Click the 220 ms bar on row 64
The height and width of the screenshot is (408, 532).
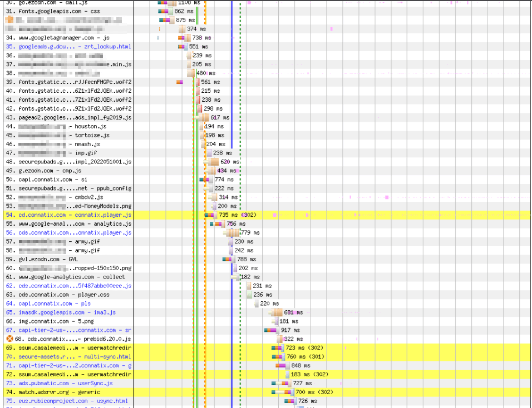coord(257,303)
